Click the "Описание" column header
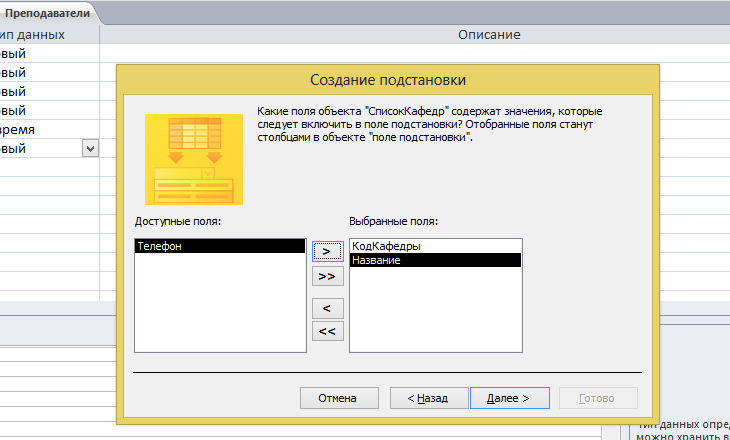 [x=489, y=35]
